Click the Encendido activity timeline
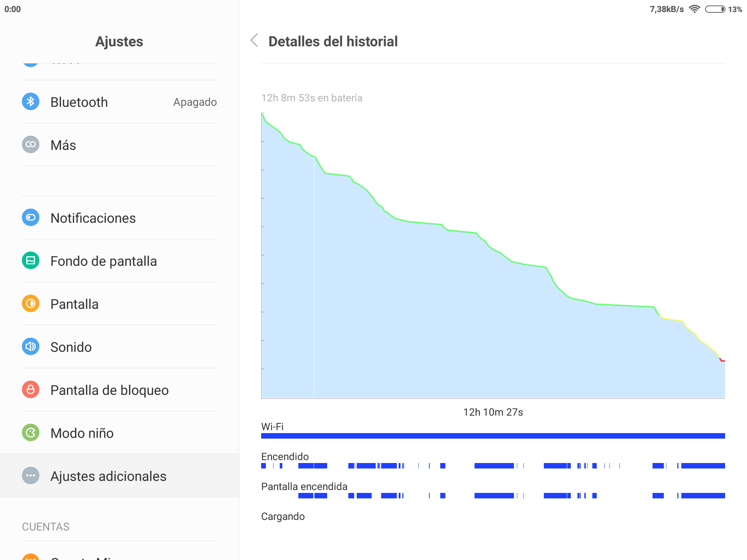This screenshot has height=560, width=747. [x=493, y=466]
